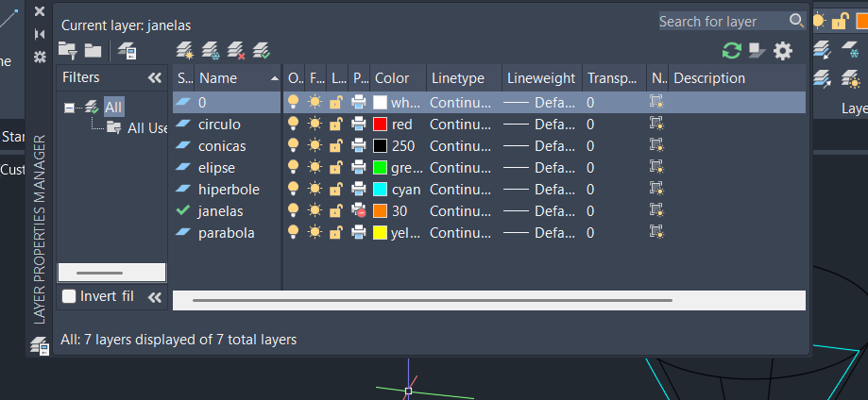
Task: Sort by Description column header
Action: pos(737,78)
